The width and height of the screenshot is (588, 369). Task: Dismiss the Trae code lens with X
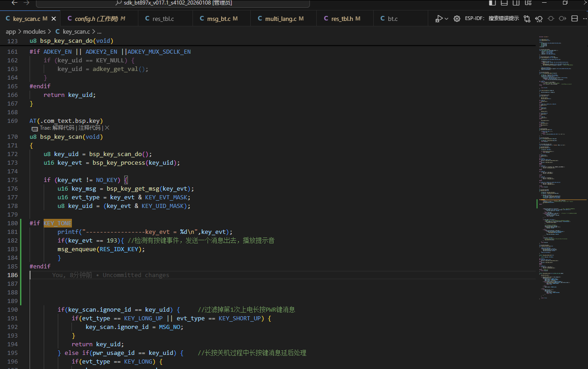click(107, 128)
